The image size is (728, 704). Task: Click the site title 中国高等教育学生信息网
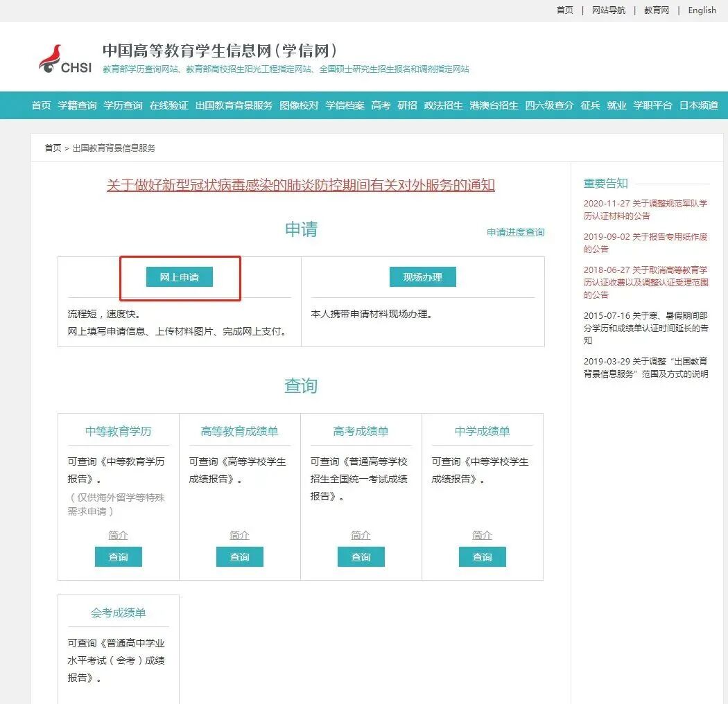tap(220, 51)
